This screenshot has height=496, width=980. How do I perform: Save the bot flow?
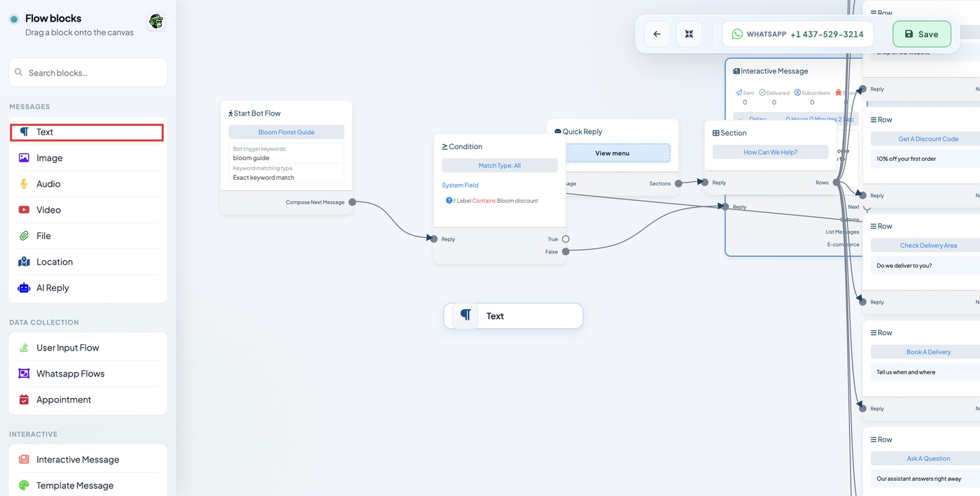pos(921,34)
